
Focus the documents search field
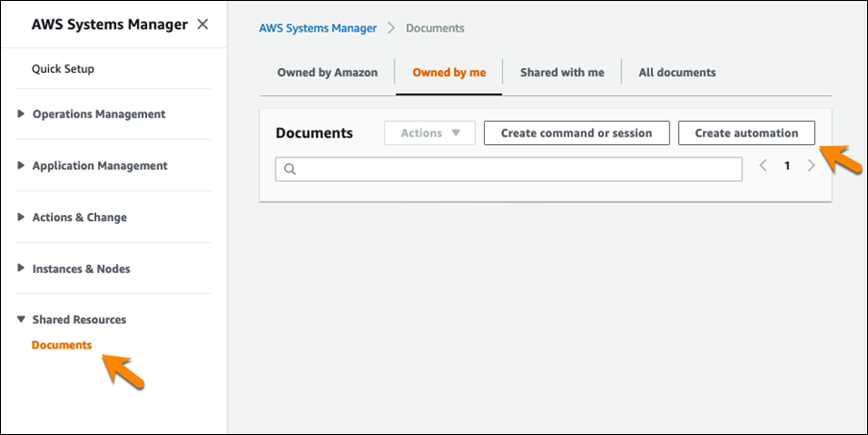click(509, 169)
